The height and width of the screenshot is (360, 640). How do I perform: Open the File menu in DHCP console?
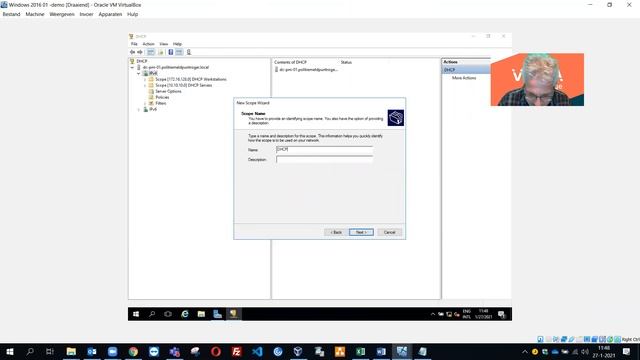pyautogui.click(x=134, y=44)
